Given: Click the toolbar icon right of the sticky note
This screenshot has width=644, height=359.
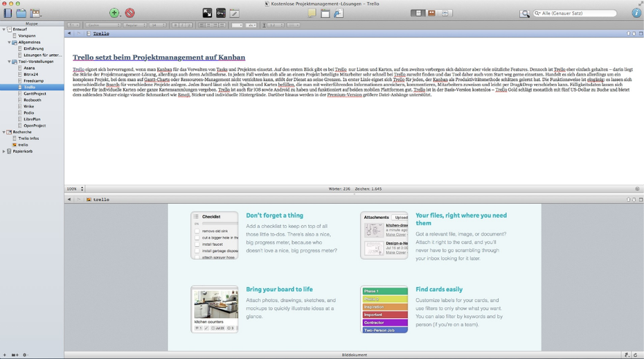Looking at the screenshot, I should click(x=325, y=13).
